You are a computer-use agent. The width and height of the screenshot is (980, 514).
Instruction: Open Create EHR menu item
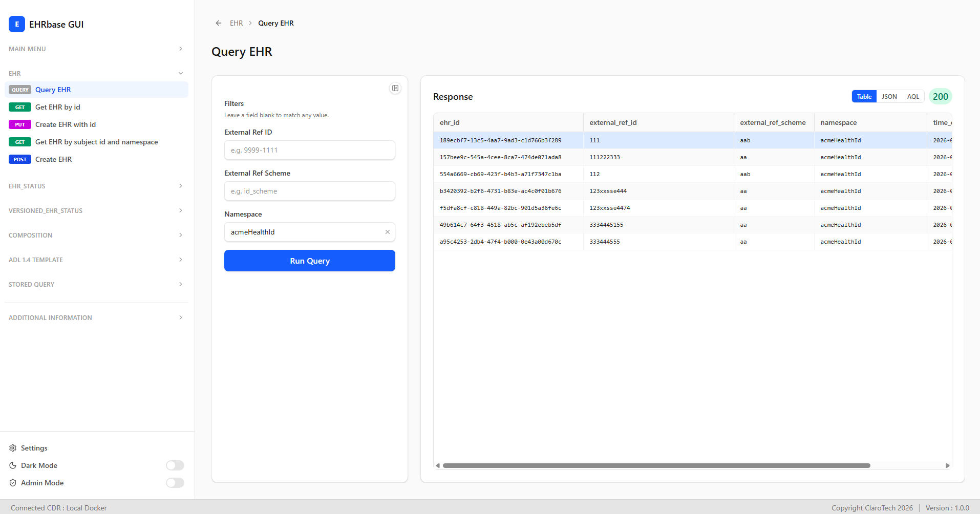pyautogui.click(x=96, y=159)
